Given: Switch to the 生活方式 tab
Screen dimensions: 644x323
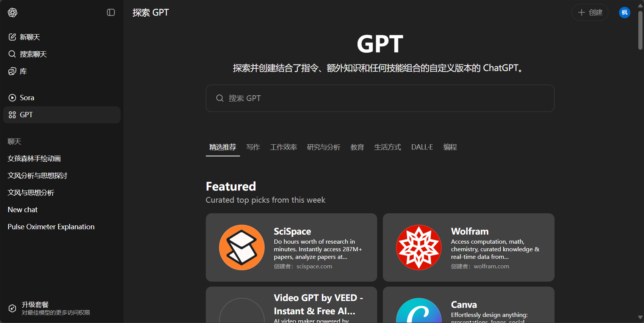Looking at the screenshot, I should pyautogui.click(x=388, y=147).
